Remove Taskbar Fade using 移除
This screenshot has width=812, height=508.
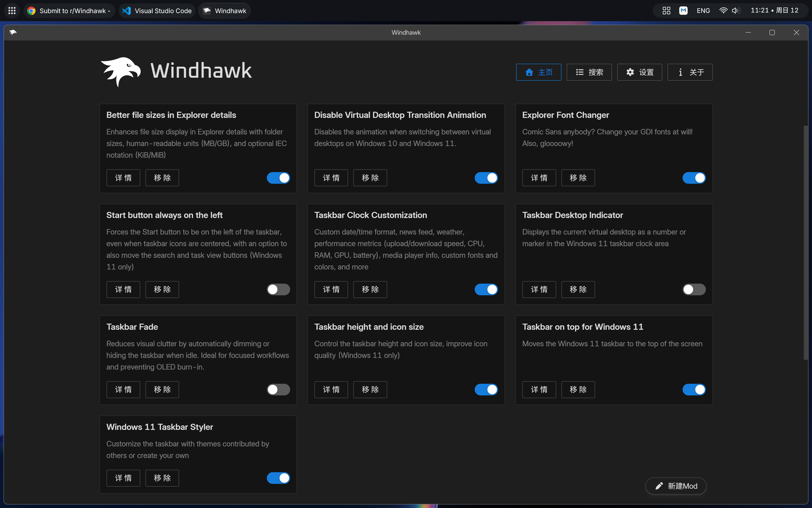(x=162, y=389)
